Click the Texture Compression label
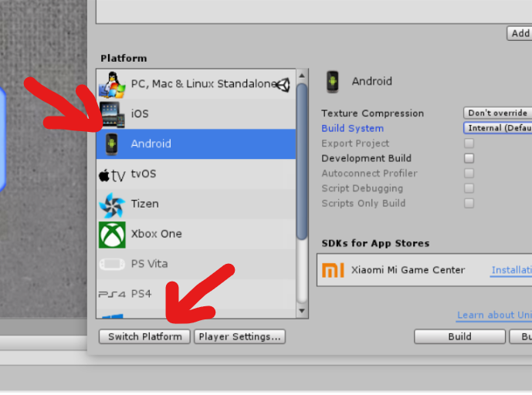This screenshot has height=395, width=532. (x=372, y=113)
